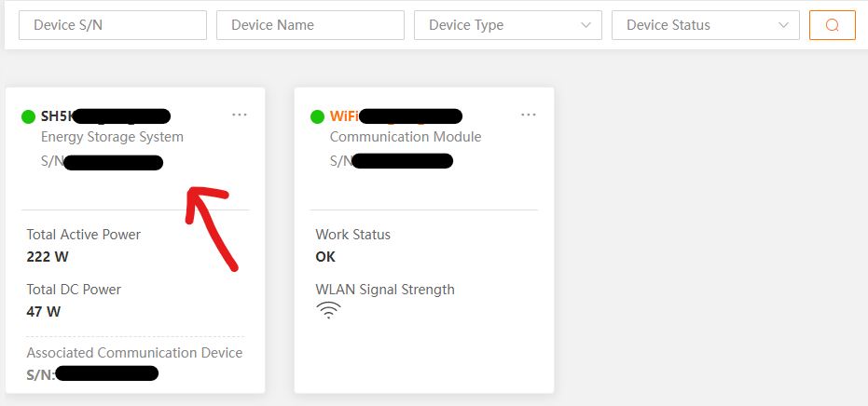Click the Work Status OK value

click(x=325, y=257)
